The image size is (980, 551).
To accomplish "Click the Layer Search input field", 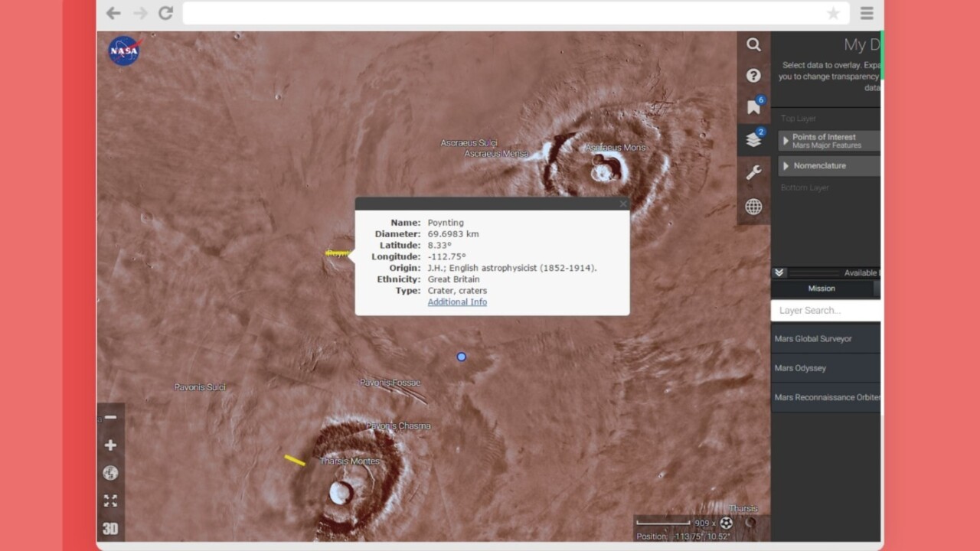I will (x=825, y=311).
